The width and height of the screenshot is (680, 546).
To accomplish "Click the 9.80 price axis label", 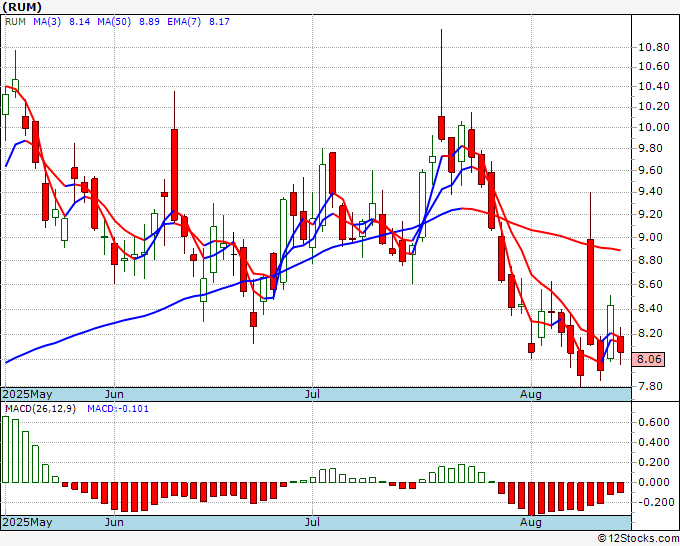I will pyautogui.click(x=650, y=148).
